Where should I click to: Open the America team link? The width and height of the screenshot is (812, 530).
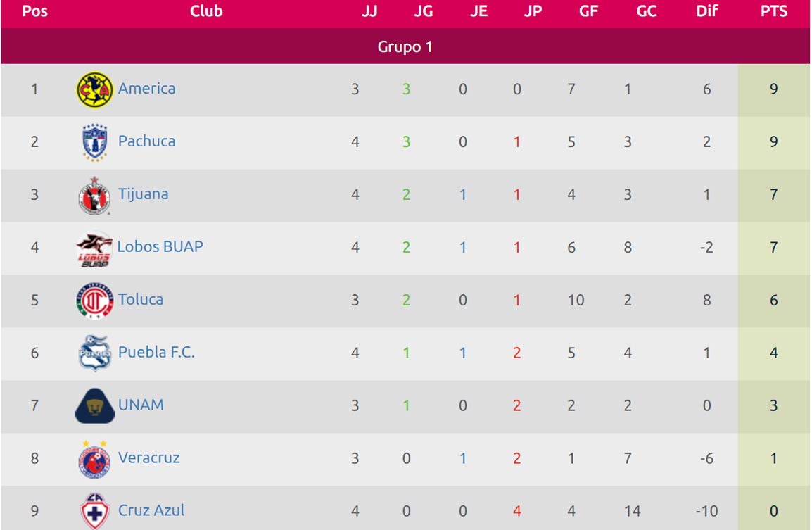pos(146,89)
